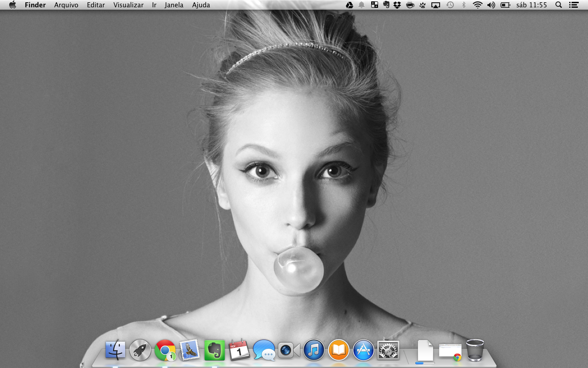The width and height of the screenshot is (588, 368).
Task: Open iTunes music note in Dock
Action: coord(314,350)
